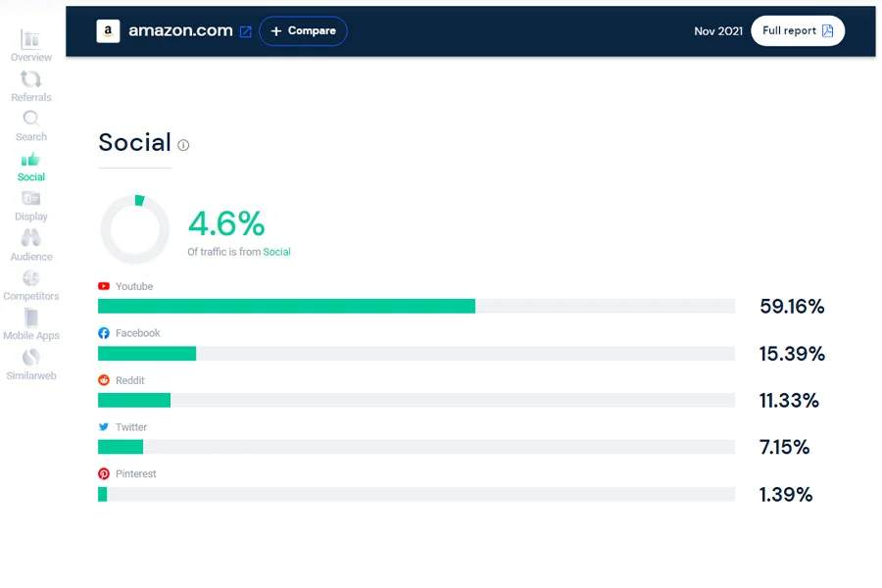Open the Mobile Apps sidebar icon
The height and width of the screenshot is (588, 882).
pos(31,318)
